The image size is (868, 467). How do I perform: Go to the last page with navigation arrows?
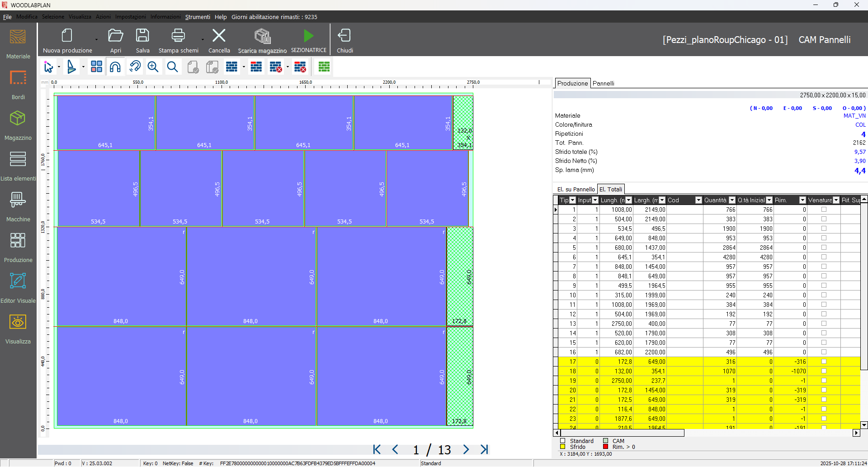485,449
